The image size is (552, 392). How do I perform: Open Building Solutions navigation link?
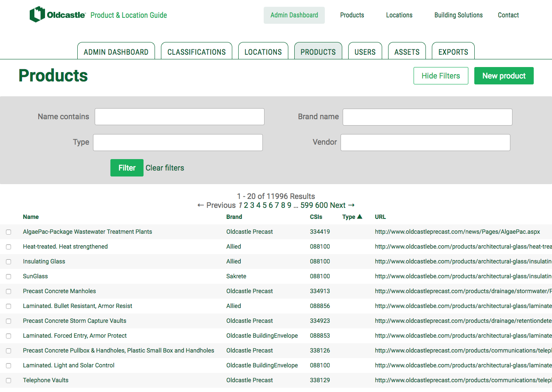click(x=459, y=15)
